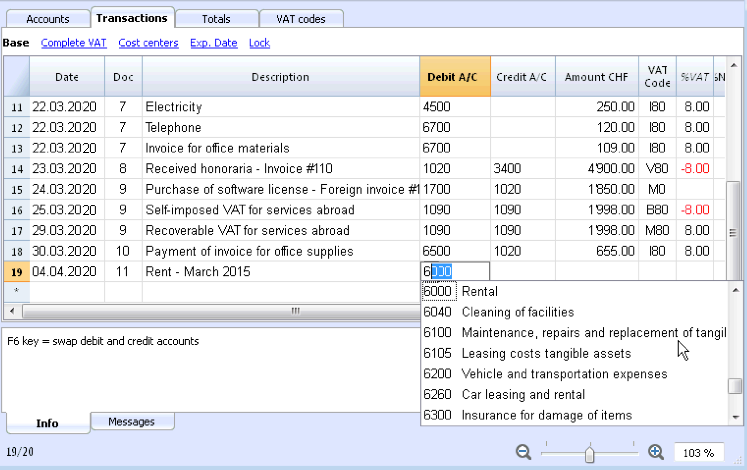Click the table vertical scroll up arrow

[734, 65]
